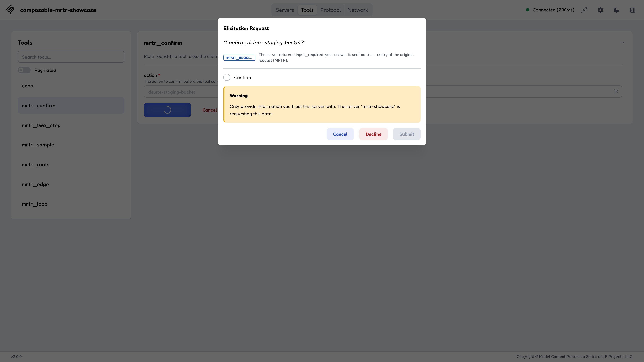This screenshot has width=644, height=362.
Task: Select the mrtr_loop tool
Action: coord(71,204)
